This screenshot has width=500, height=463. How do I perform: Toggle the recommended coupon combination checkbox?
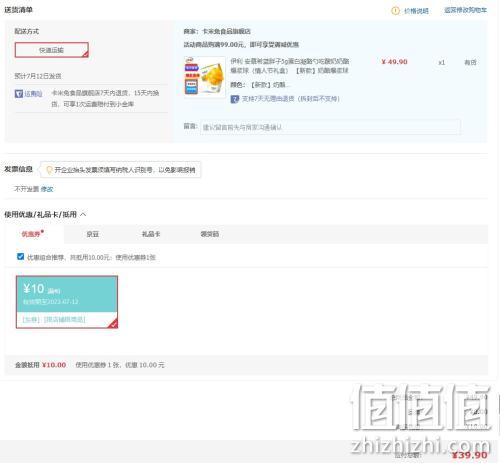tap(20, 256)
